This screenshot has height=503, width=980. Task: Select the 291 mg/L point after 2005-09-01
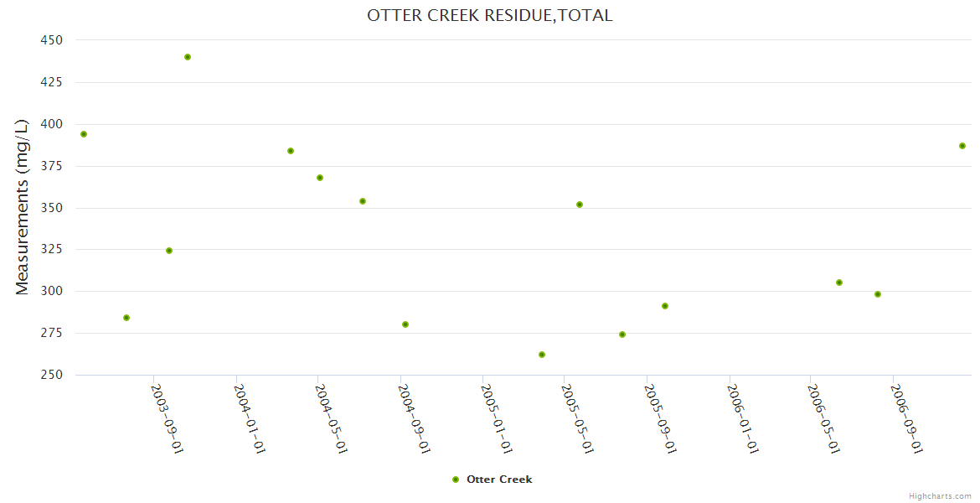665,306
